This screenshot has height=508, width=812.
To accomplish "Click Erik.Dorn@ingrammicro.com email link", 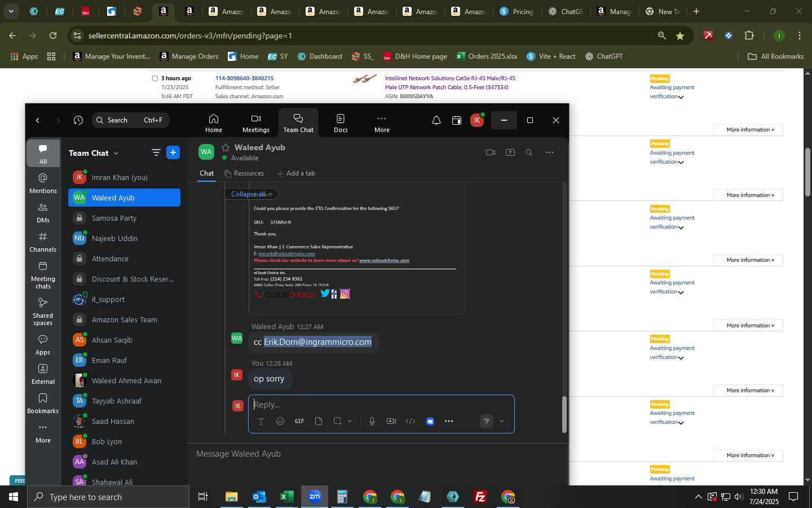I will click(317, 342).
